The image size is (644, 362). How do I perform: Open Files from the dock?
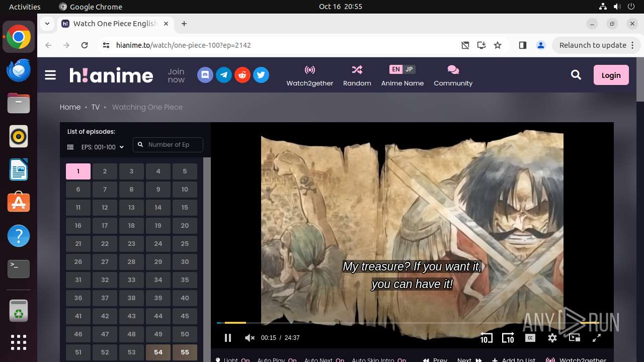coord(19,103)
